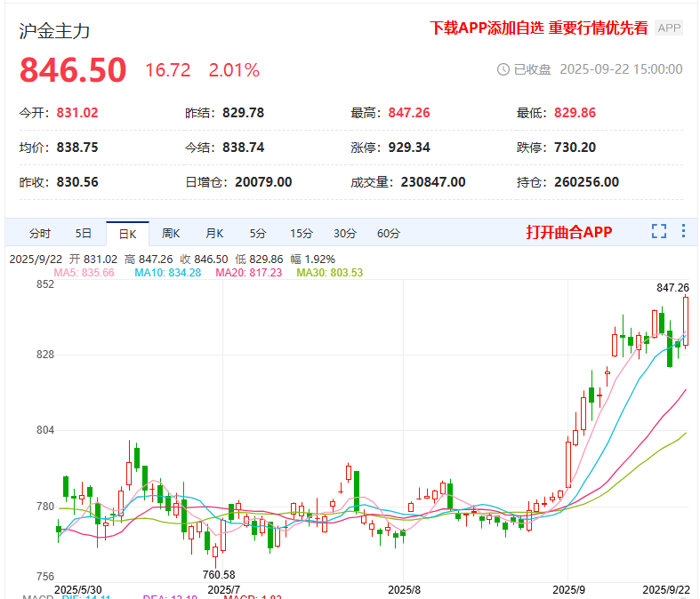The height and width of the screenshot is (599, 700).
Task: Click the 2025/5/30 date axis label
Action: point(77,589)
